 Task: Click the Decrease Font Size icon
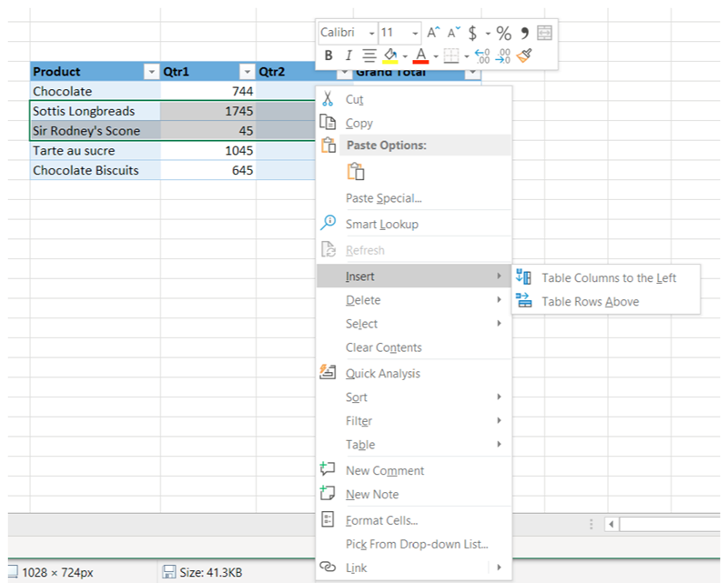pyautogui.click(x=453, y=33)
